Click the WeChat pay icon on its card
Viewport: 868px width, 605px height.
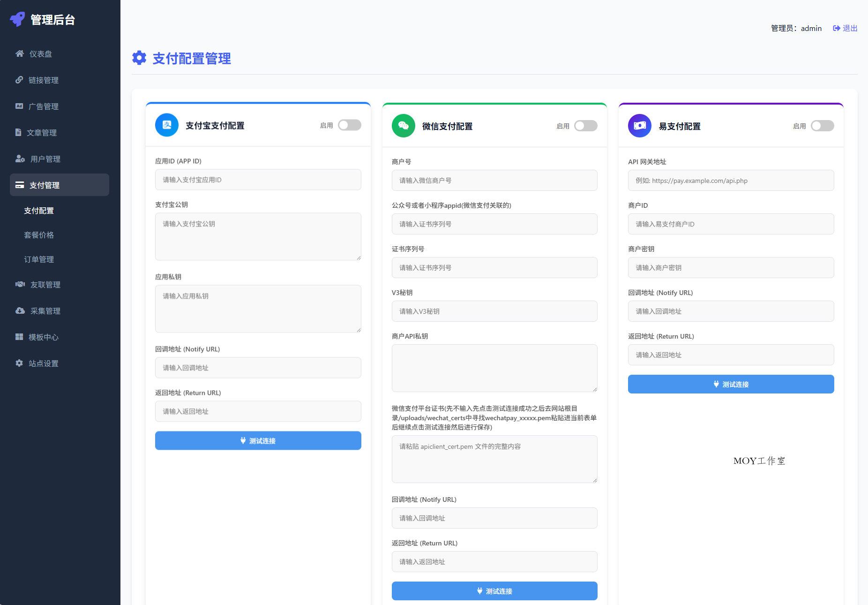point(403,125)
